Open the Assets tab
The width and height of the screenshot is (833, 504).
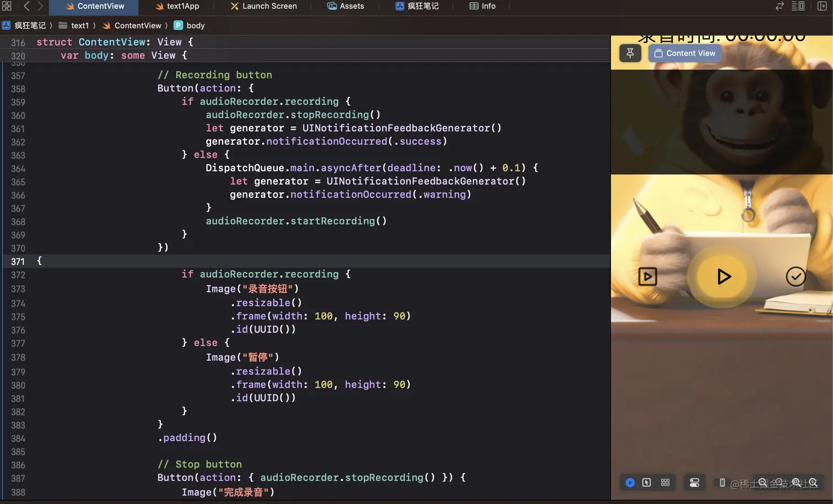(x=345, y=6)
